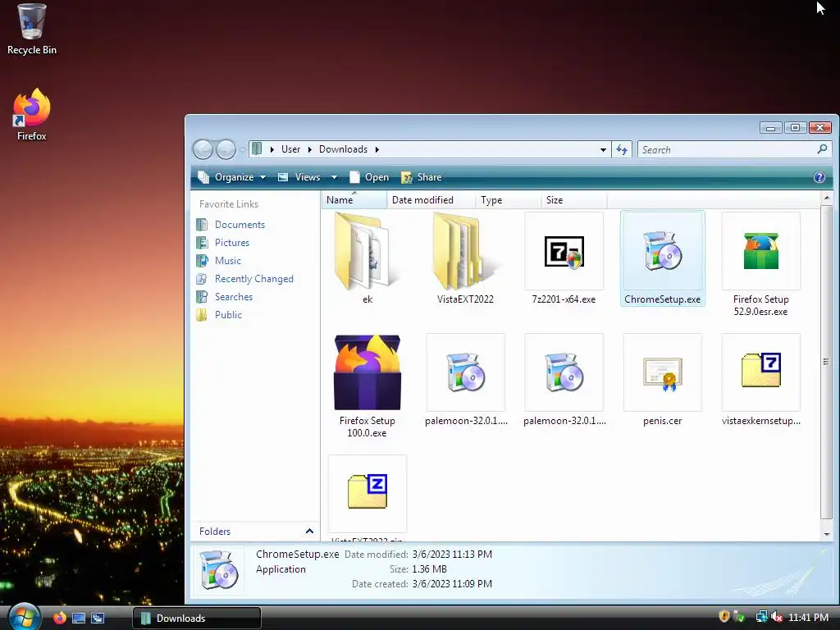The image size is (840, 630).
Task: Click Show Desktop quick launch icon
Action: pyautogui.click(x=79, y=619)
